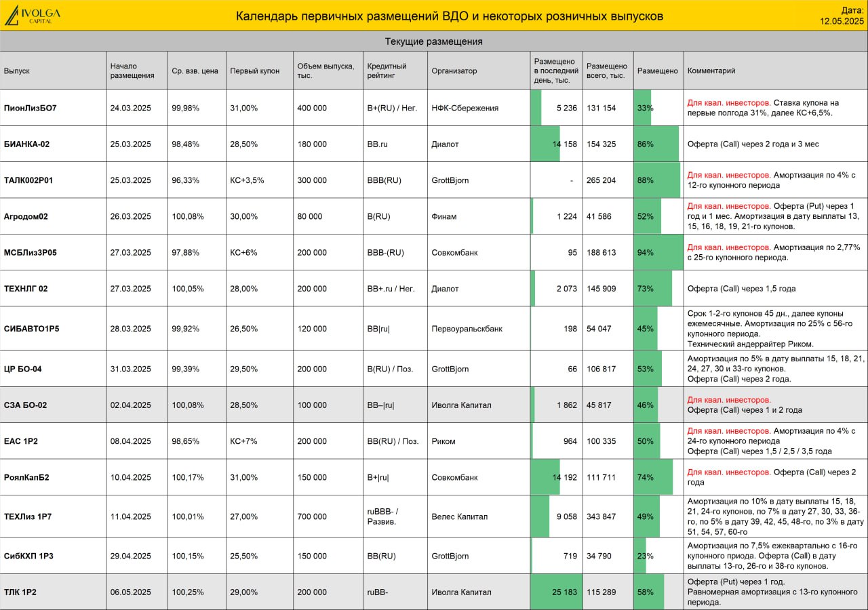The image size is (868, 610).
Task: Click the 'Выпуск' column header
Action: click(17, 70)
